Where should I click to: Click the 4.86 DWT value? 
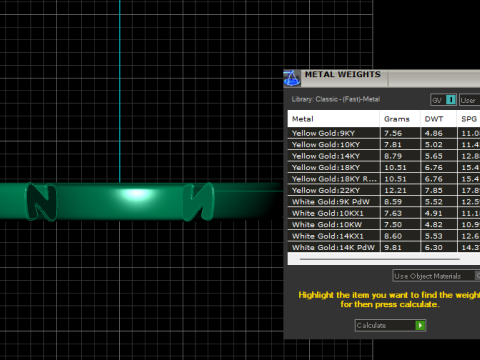coord(434,133)
